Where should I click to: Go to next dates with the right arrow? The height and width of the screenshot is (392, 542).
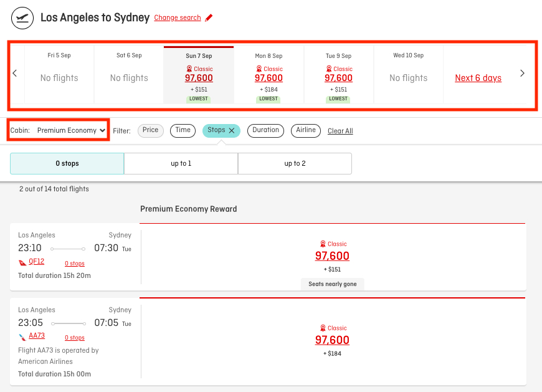click(522, 74)
